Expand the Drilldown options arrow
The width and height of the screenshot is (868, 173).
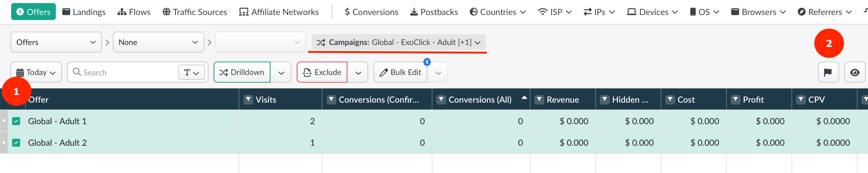coord(281,73)
